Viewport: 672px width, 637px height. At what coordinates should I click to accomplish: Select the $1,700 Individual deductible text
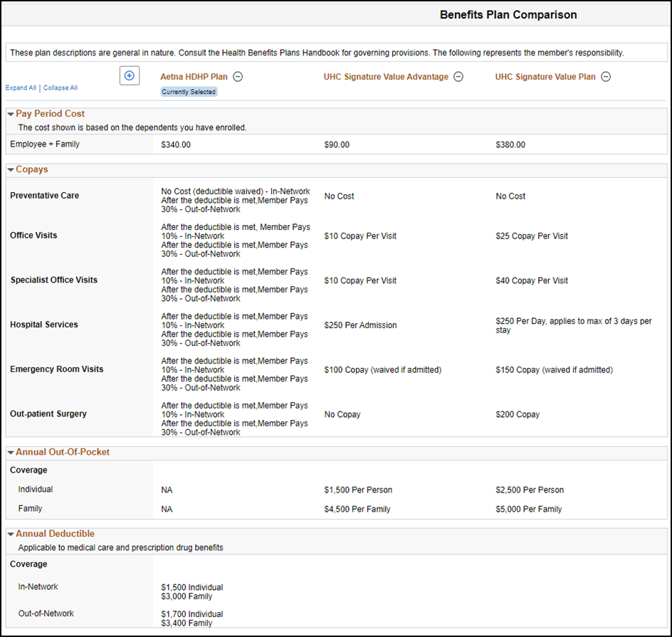tap(192, 614)
